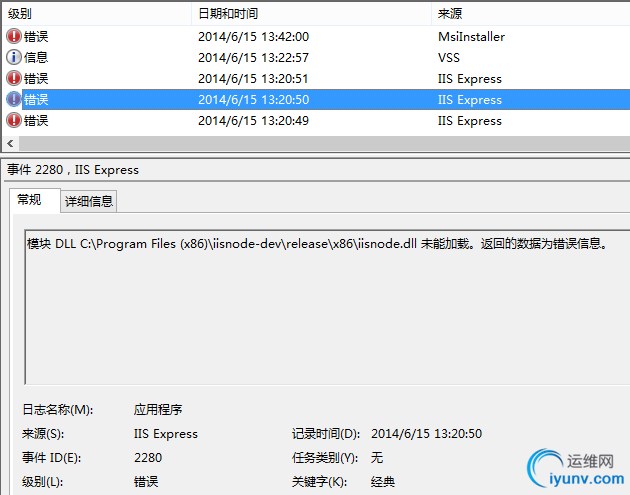Click the 记录时间(D) label

[326, 434]
